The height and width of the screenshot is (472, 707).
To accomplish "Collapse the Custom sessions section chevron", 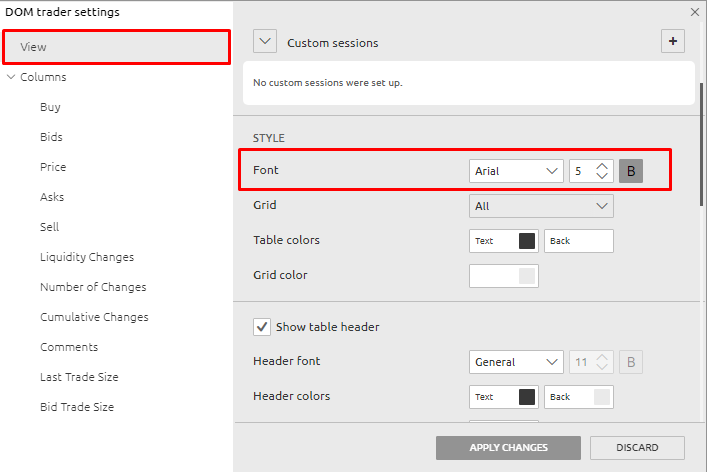I will [x=265, y=42].
